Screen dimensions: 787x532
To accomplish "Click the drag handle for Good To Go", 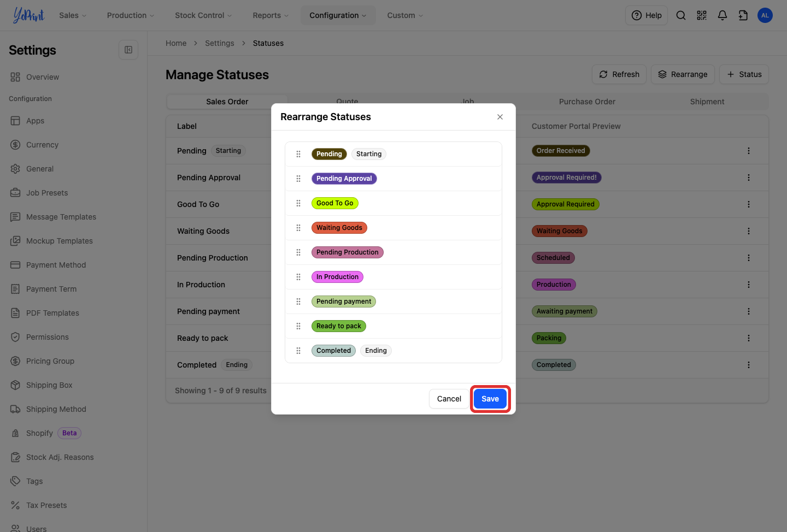I will click(x=298, y=203).
